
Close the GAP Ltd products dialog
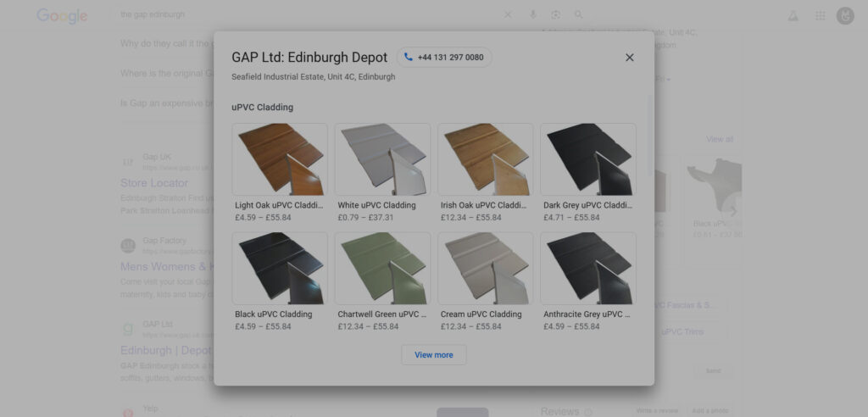630,58
